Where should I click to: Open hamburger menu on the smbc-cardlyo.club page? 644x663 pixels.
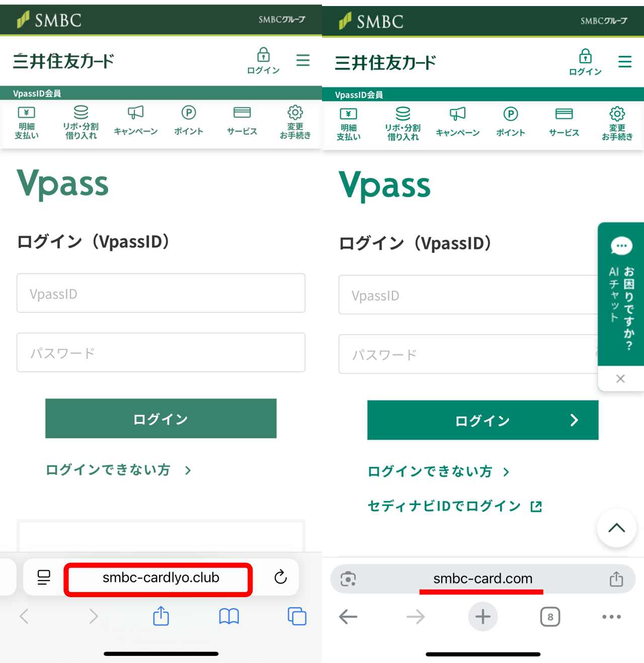(x=303, y=60)
